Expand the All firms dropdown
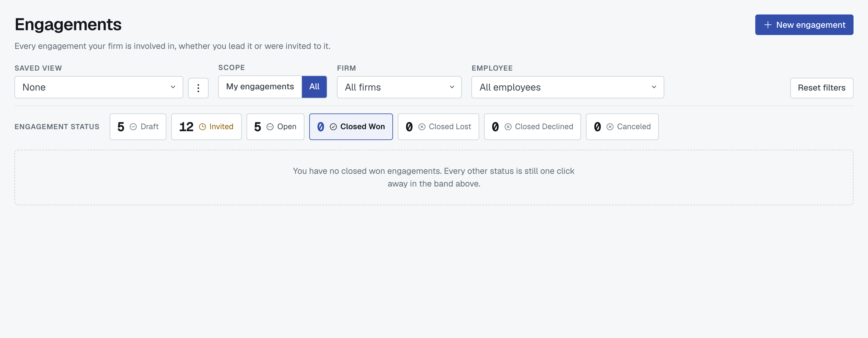Image resolution: width=868 pixels, height=338 pixels. tap(399, 88)
